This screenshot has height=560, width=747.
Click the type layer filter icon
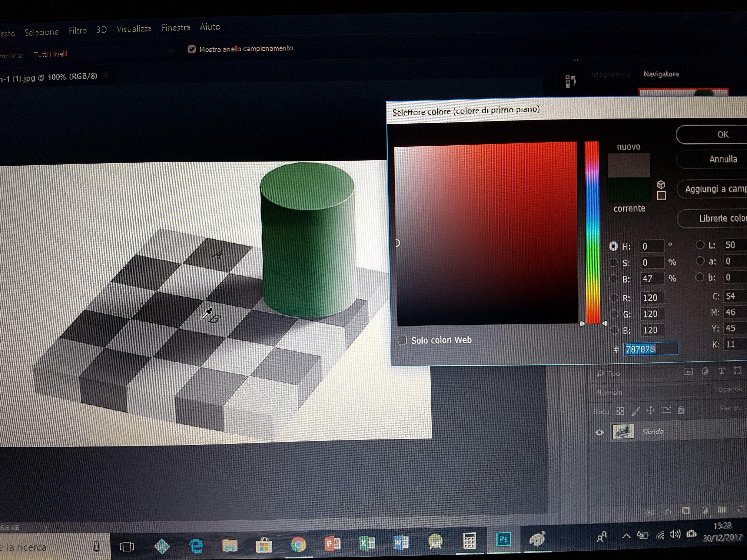[721, 371]
